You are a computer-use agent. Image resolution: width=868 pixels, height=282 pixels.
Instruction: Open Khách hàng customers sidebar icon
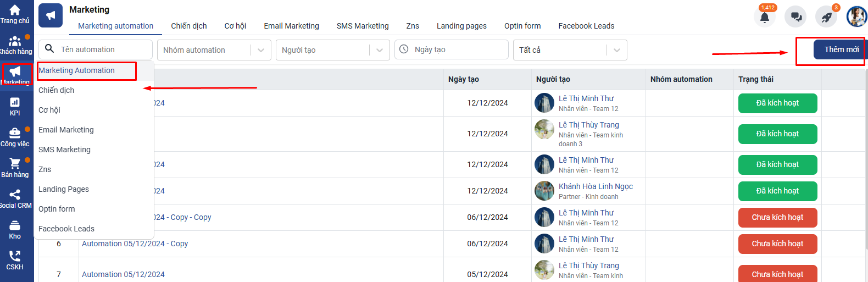pyautogui.click(x=15, y=42)
